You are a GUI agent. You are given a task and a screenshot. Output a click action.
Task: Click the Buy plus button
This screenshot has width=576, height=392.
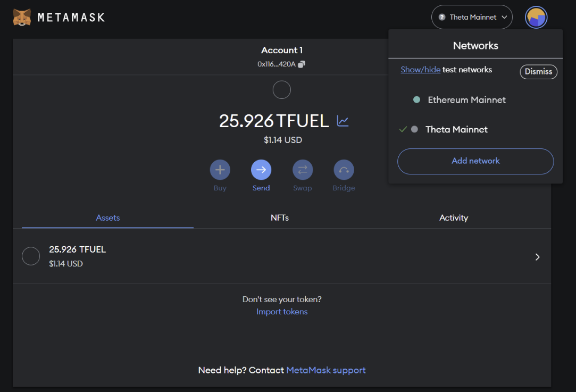220,170
